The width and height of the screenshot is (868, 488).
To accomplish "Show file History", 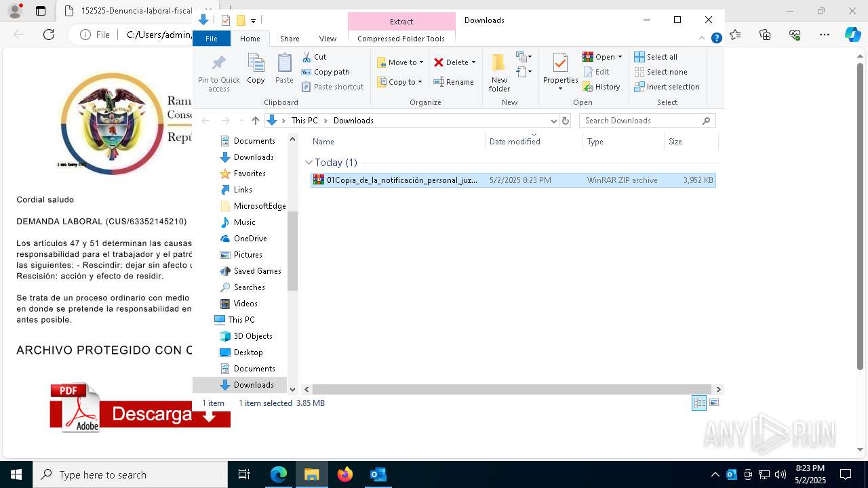I will (601, 87).
